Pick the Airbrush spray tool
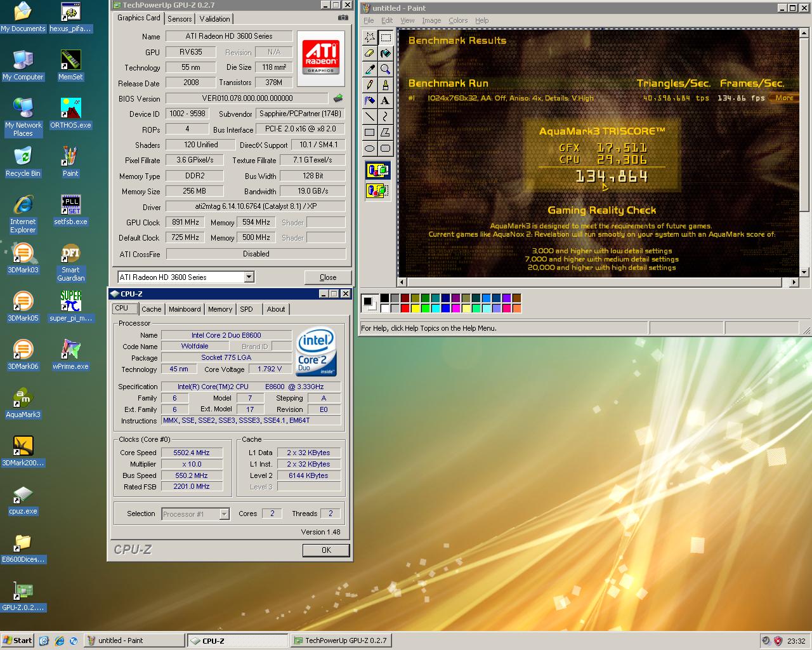The image size is (812, 650). [x=370, y=101]
